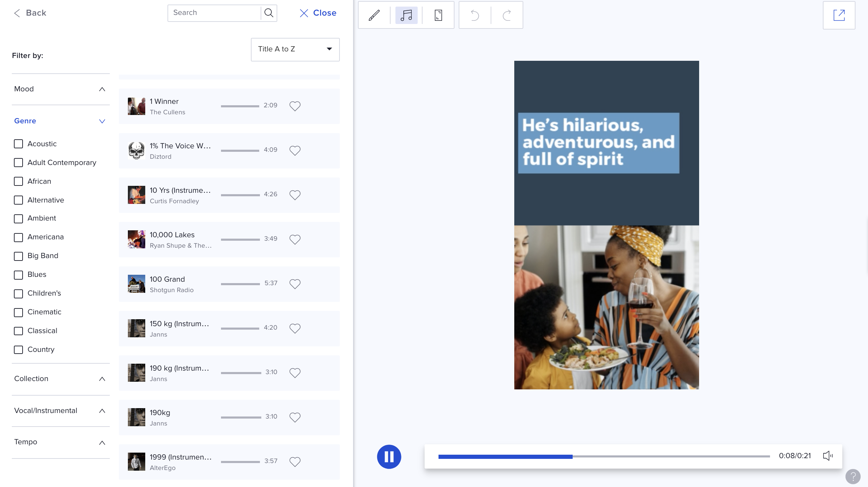Tick the Classical genre checkbox
Screen dimensions: 868x487
coord(18,331)
